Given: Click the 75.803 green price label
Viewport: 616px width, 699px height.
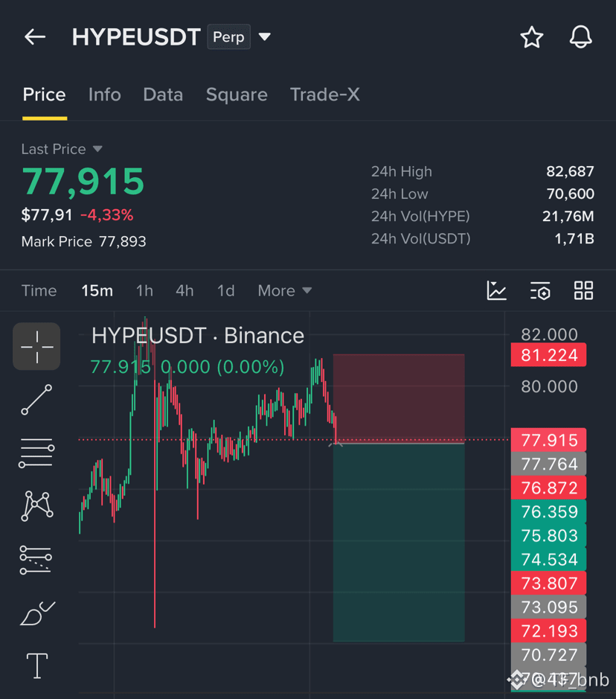Looking at the screenshot, I should pos(549,535).
